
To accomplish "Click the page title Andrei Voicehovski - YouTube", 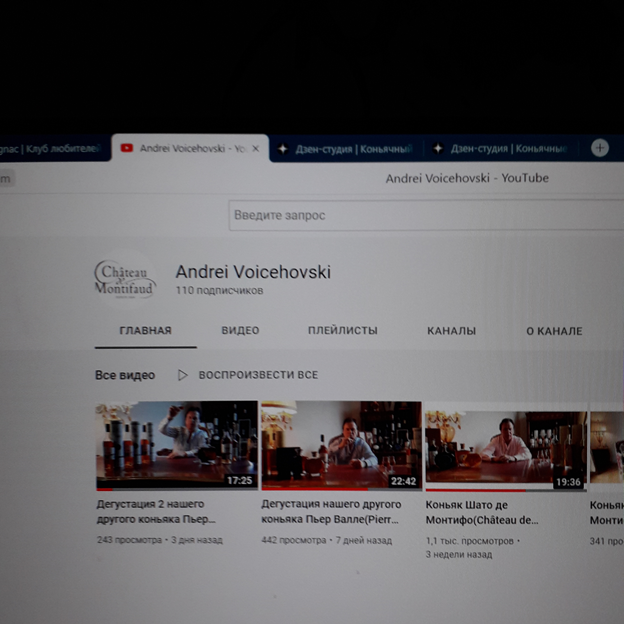I will 467,178.
